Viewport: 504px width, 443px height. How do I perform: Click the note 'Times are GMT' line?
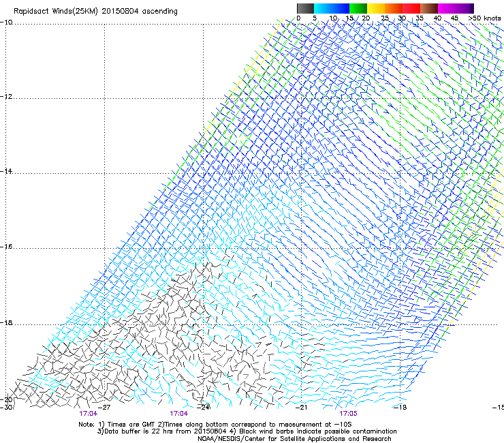(215, 425)
